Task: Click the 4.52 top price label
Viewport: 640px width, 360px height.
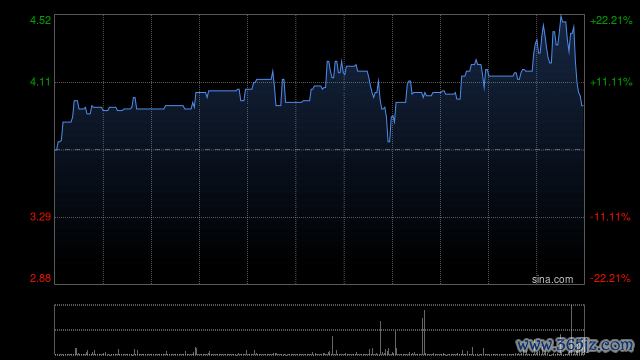Action: pos(40,20)
